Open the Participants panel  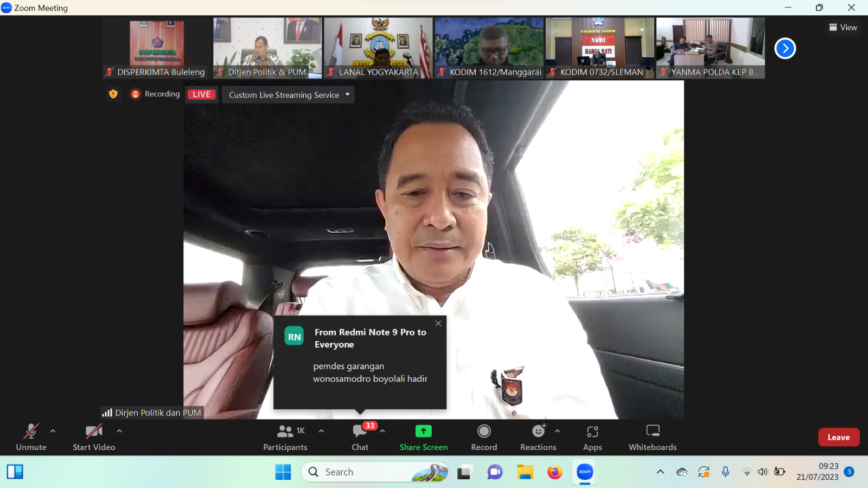(x=285, y=437)
